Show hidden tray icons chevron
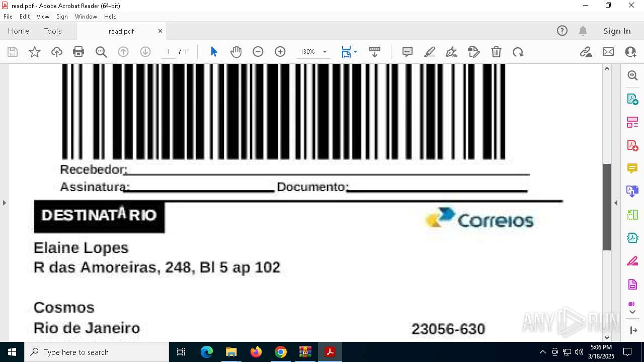The height and width of the screenshot is (362, 644). [x=542, y=352]
